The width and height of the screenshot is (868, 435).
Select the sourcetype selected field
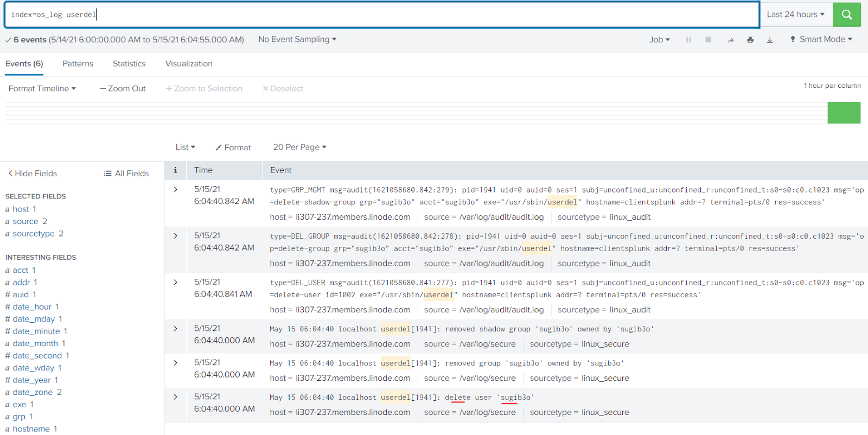(x=34, y=233)
